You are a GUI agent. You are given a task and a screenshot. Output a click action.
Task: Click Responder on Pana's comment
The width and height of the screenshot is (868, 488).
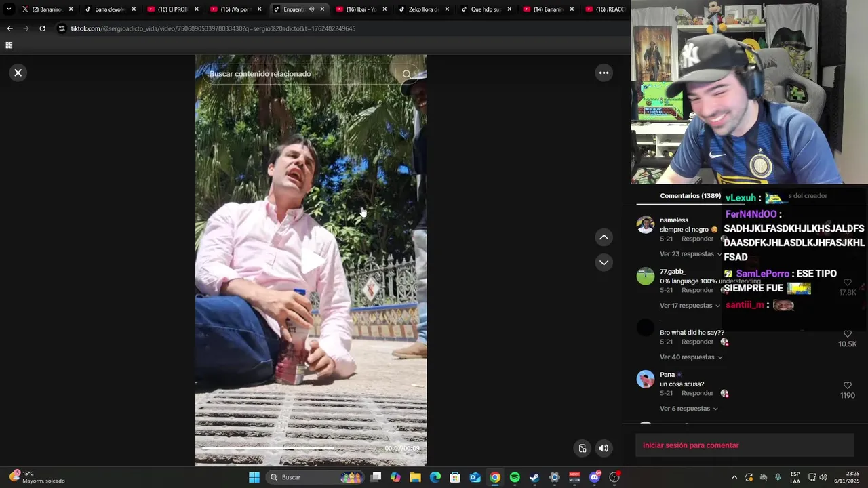coord(697,394)
